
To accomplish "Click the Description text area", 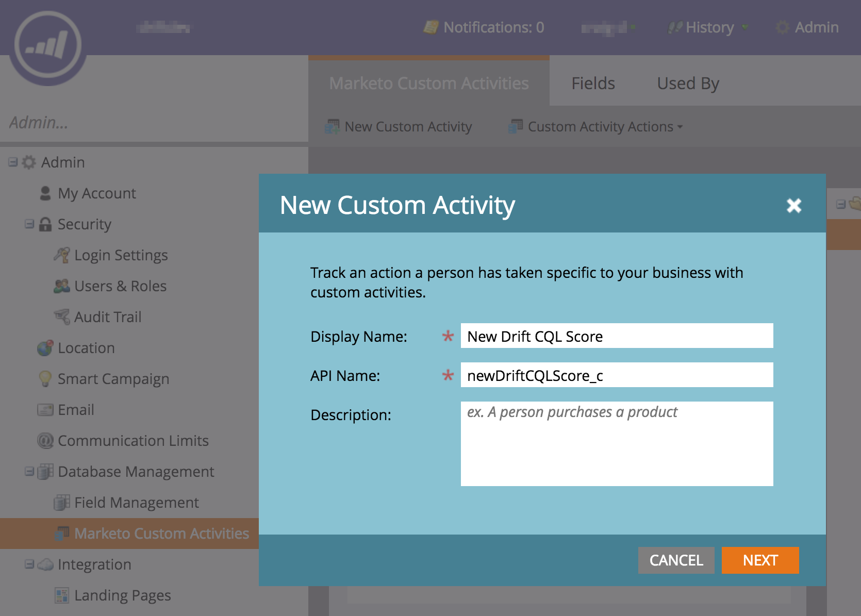I will (617, 444).
